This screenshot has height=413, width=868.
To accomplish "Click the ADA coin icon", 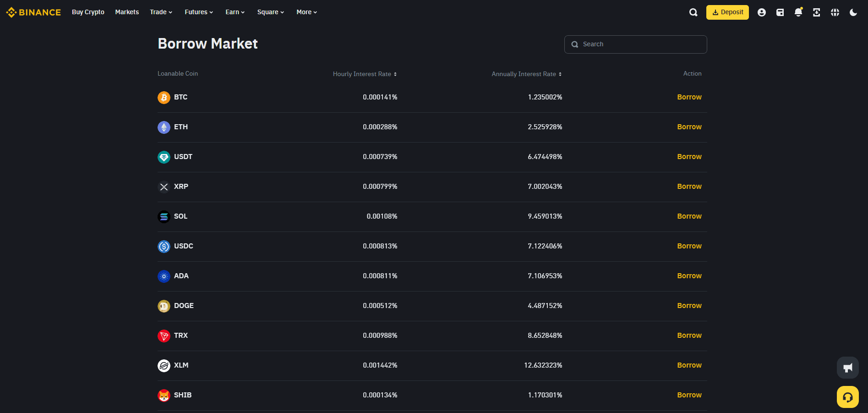I will pyautogui.click(x=164, y=276).
